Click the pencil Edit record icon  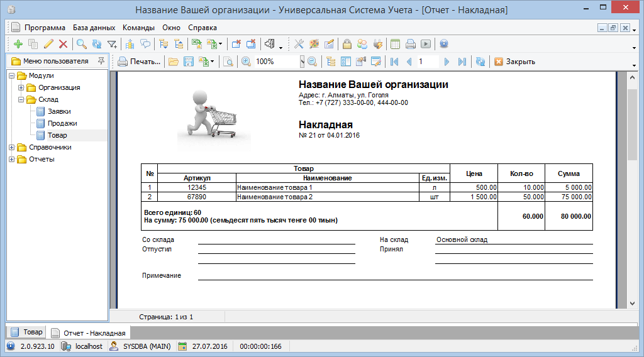48,44
